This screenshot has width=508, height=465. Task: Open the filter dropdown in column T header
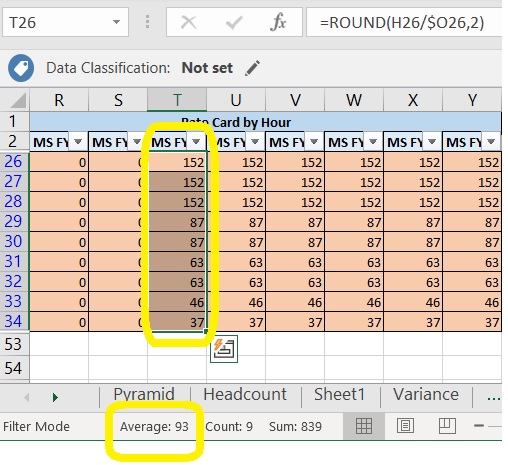tap(196, 142)
